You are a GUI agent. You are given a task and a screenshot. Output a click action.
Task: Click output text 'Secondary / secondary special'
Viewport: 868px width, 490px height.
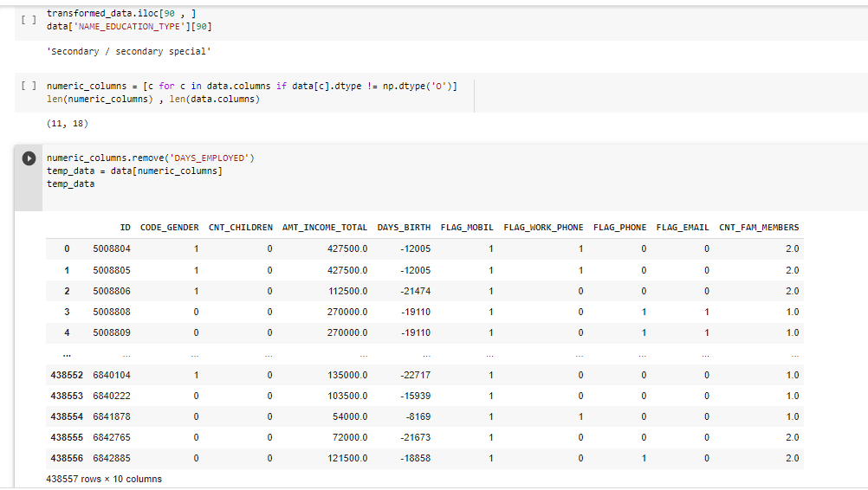click(x=129, y=51)
